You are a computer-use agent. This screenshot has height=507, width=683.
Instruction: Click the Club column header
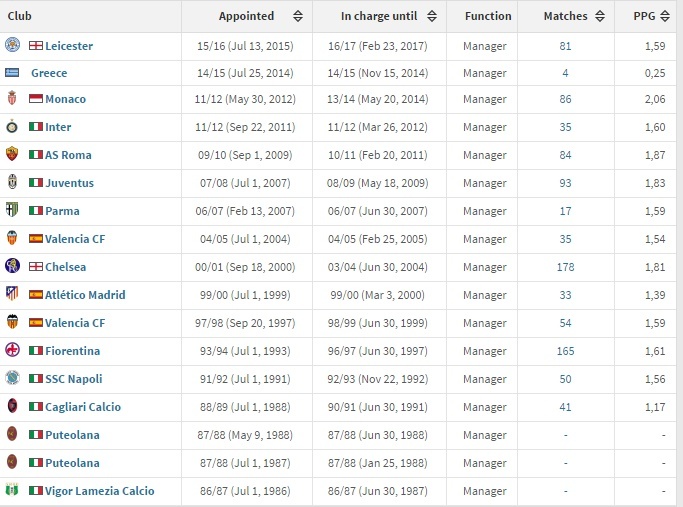coord(20,16)
